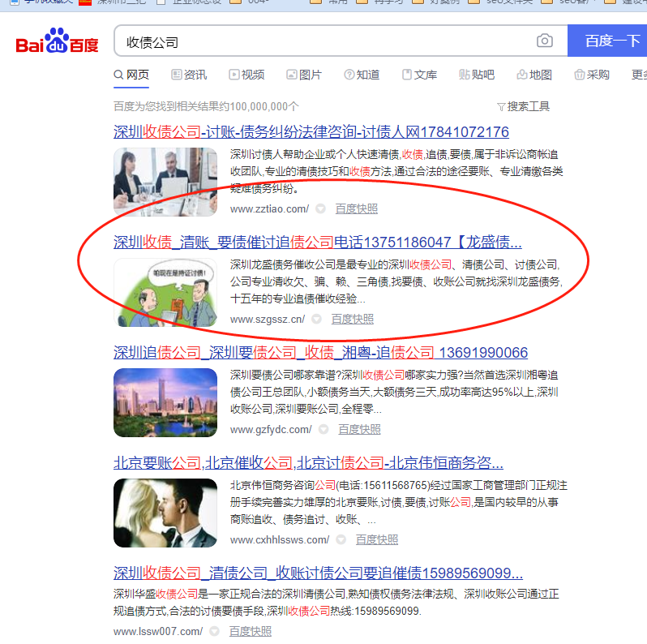Expand dropdown icon beside www.lssw007.com
Viewport: 647px width, 644px height.
point(214,632)
